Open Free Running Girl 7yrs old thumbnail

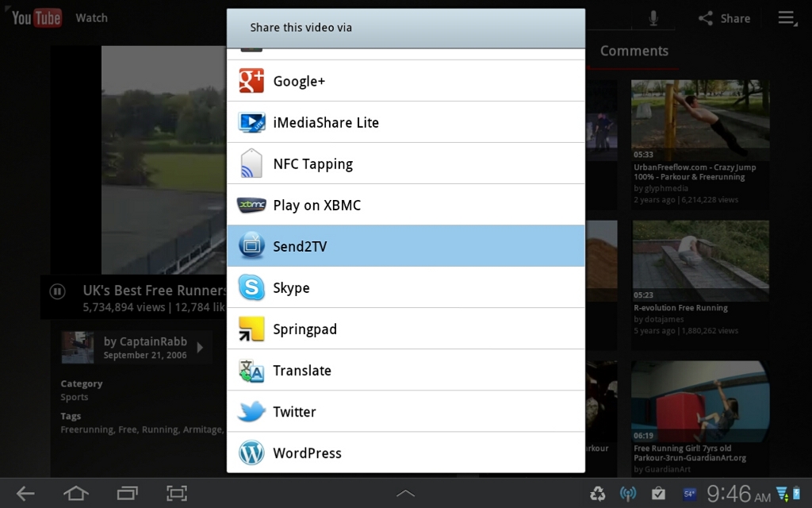(x=700, y=401)
